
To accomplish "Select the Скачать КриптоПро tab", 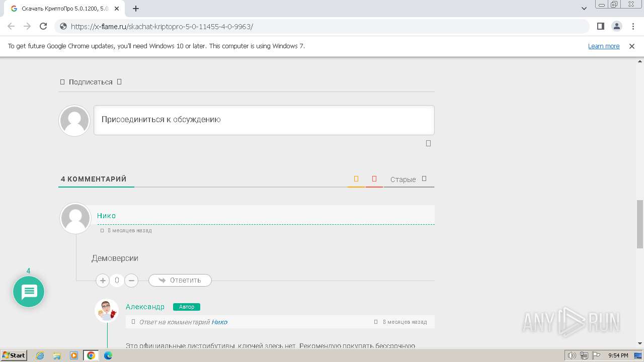I will (65, 9).
